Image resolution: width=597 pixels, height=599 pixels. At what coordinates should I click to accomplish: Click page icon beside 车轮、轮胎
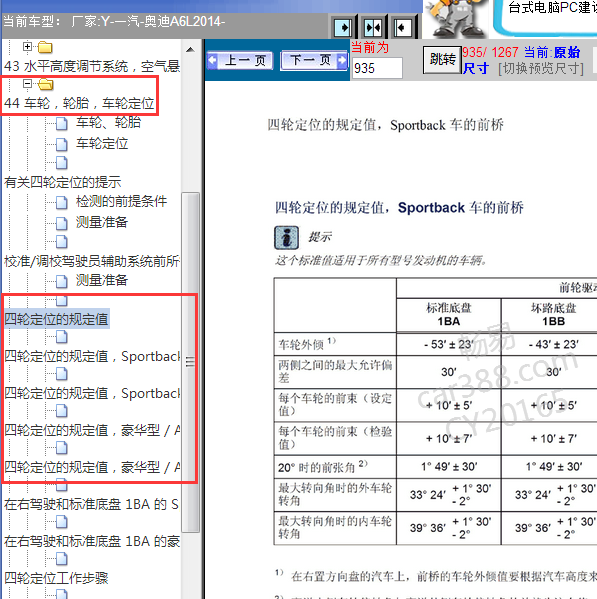tap(61, 123)
